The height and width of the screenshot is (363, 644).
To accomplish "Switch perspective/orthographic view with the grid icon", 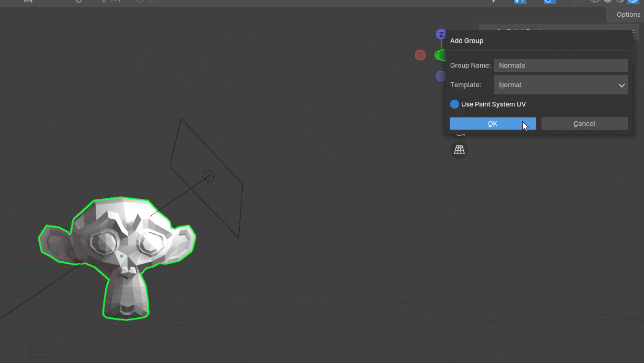I will point(459,150).
